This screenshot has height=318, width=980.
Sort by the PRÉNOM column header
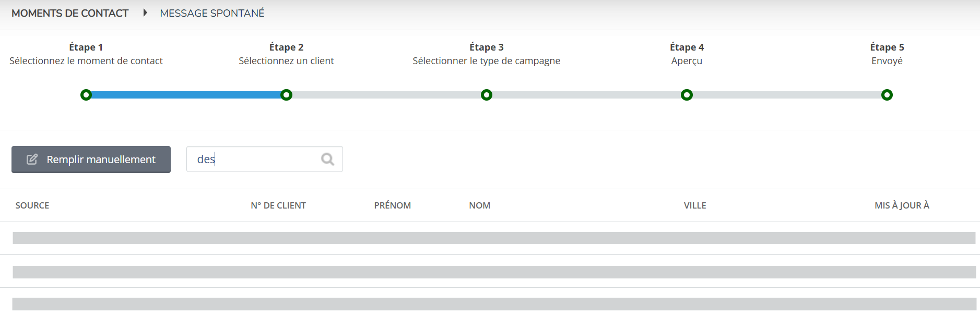click(x=393, y=205)
